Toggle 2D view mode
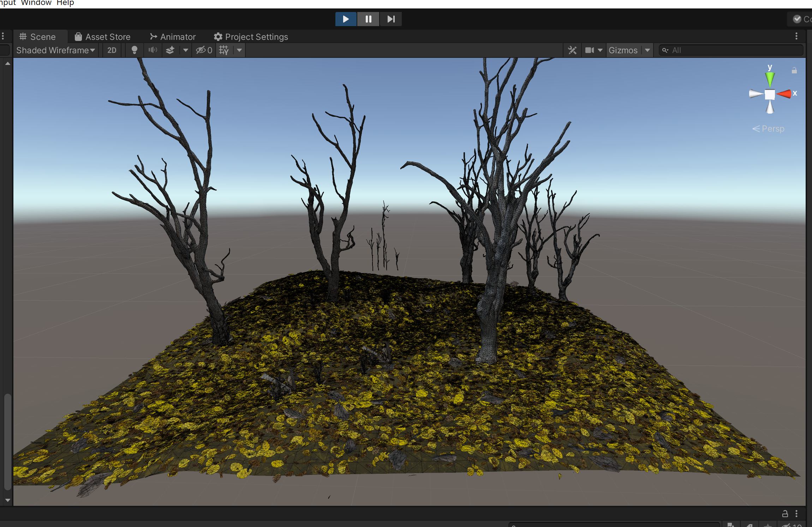The image size is (812, 527). tap(112, 50)
